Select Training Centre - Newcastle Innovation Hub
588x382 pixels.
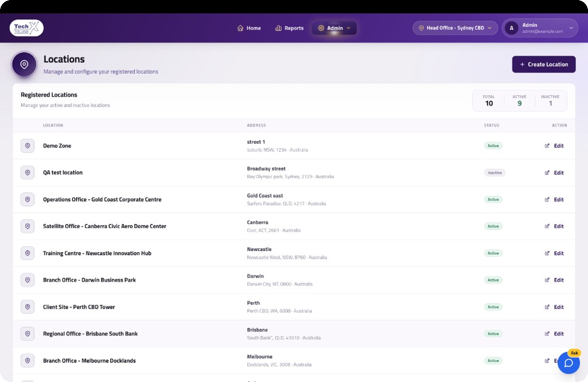pos(97,253)
